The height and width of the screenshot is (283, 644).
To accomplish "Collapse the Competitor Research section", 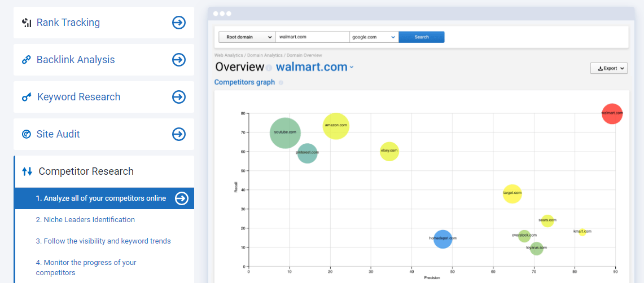I will click(x=104, y=171).
